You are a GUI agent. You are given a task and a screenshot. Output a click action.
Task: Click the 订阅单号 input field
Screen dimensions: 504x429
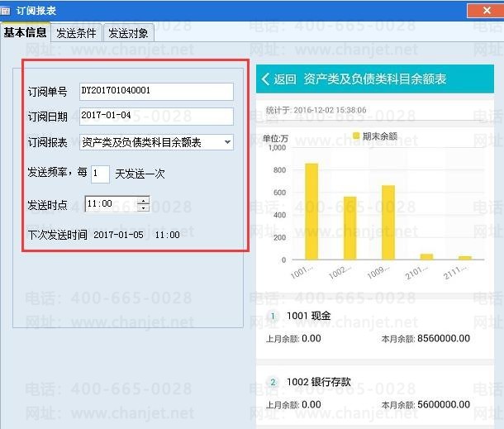[x=156, y=91]
